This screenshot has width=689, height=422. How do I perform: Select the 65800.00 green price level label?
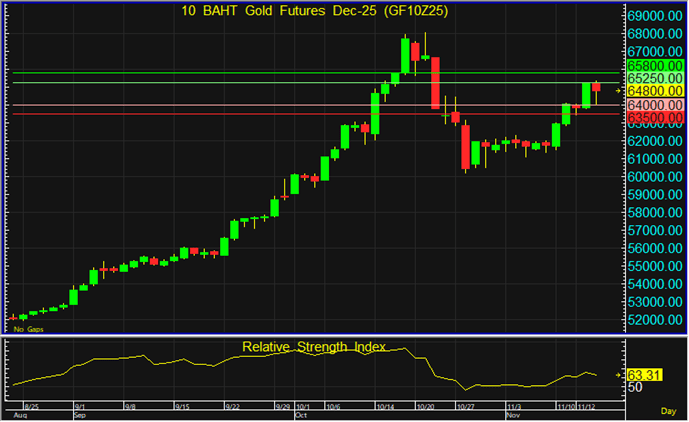(x=655, y=63)
